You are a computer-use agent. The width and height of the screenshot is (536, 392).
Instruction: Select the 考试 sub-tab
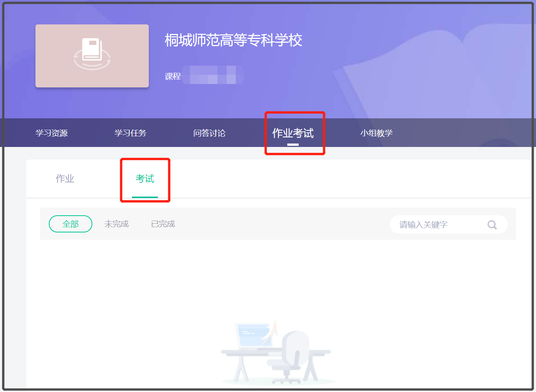pyautogui.click(x=145, y=178)
